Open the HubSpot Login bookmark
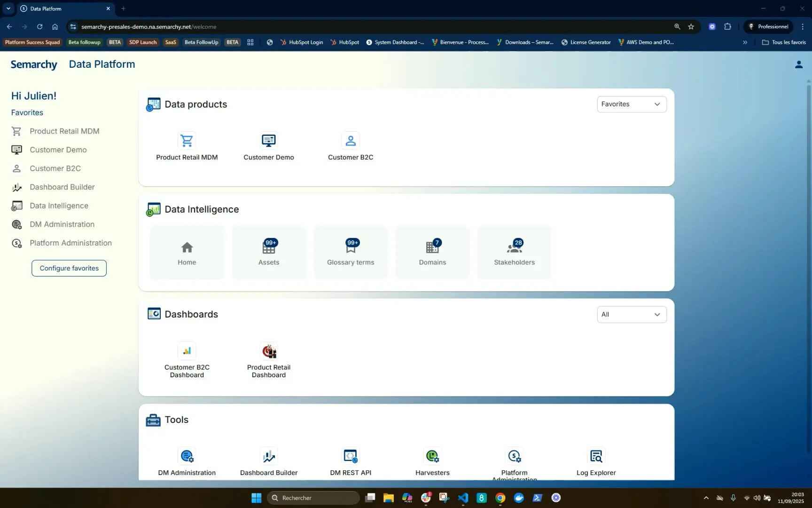This screenshot has height=508, width=812. pyautogui.click(x=302, y=42)
